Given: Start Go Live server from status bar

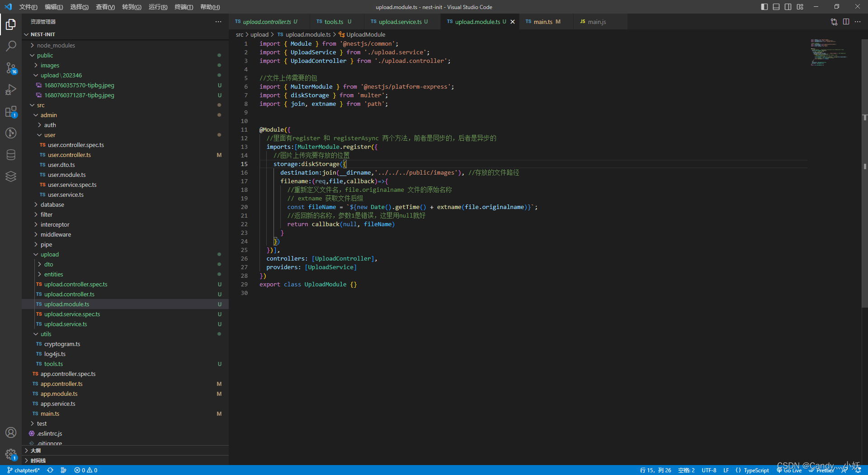Looking at the screenshot, I should tap(789, 470).
